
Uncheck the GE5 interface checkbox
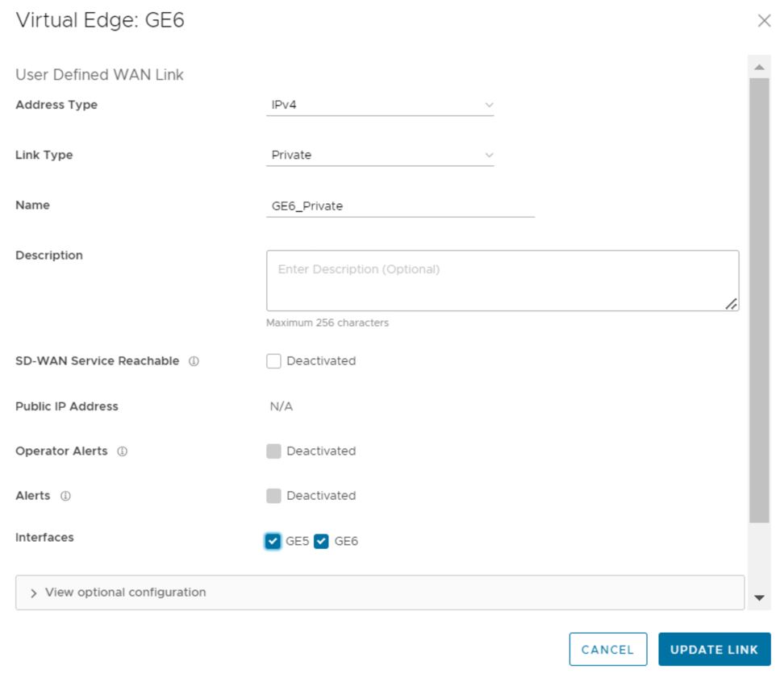click(x=273, y=541)
